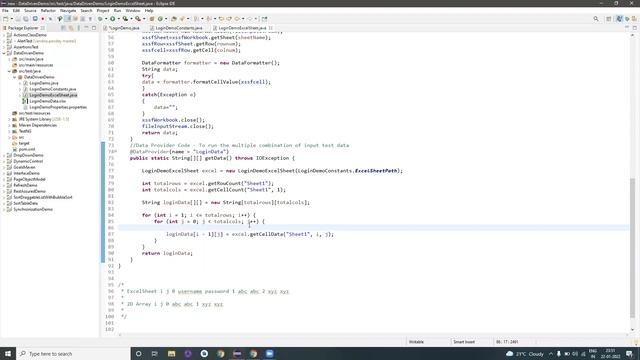The height and width of the screenshot is (360, 640).
Task: Open the Navigate menu
Action: tap(68, 11)
